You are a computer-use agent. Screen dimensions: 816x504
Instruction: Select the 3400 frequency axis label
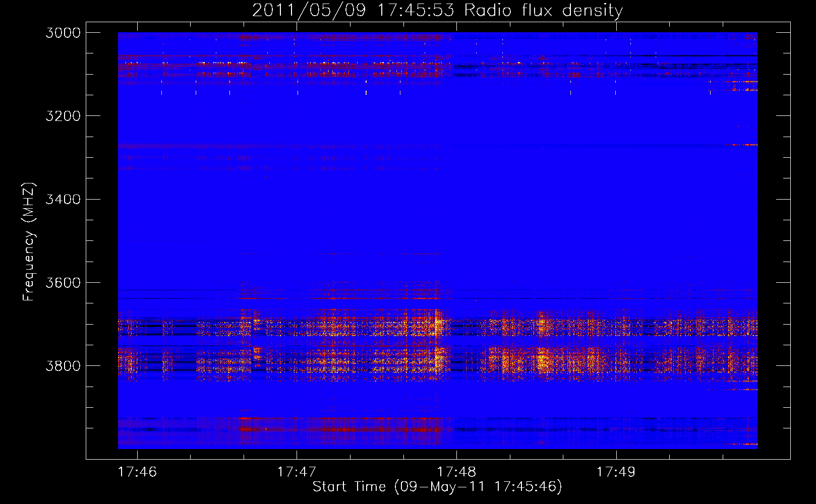pyautogui.click(x=63, y=200)
